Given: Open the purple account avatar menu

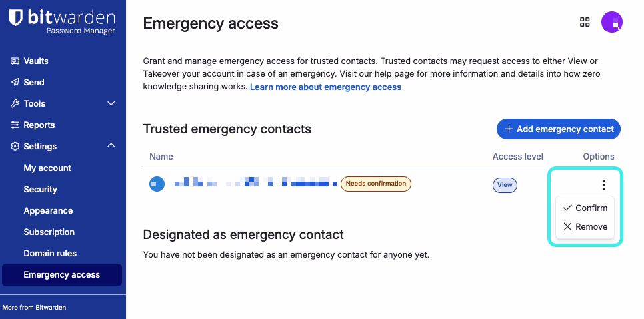Looking at the screenshot, I should (x=611, y=22).
